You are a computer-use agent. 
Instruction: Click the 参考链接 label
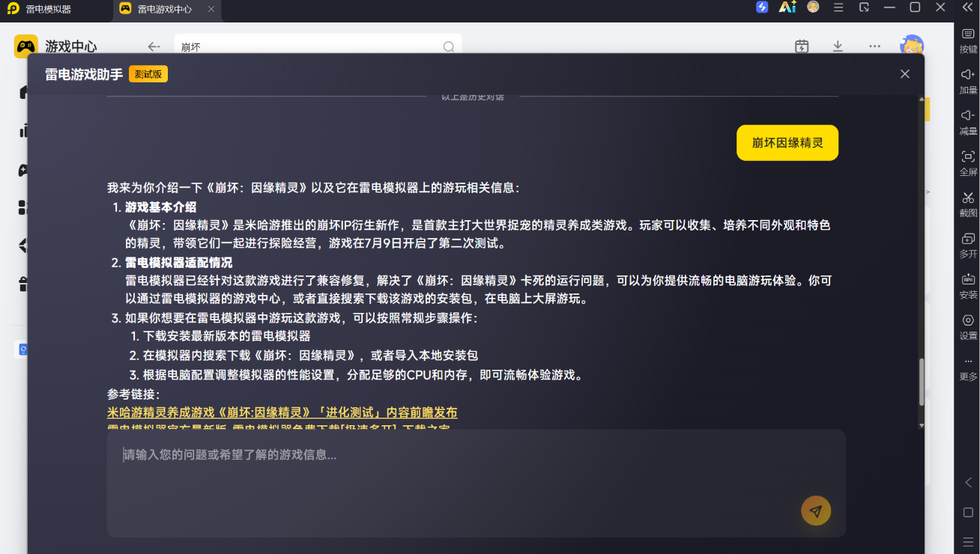point(133,394)
